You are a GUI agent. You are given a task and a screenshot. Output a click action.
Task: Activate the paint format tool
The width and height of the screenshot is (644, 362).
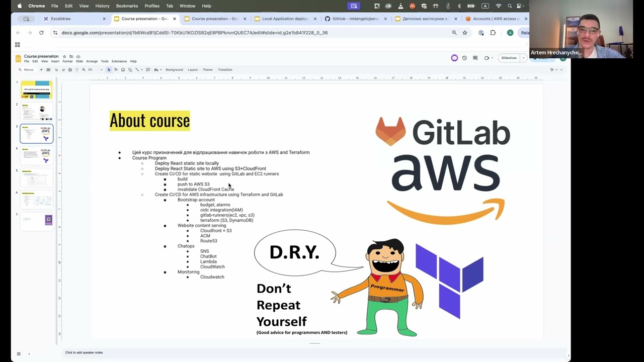click(77, 69)
